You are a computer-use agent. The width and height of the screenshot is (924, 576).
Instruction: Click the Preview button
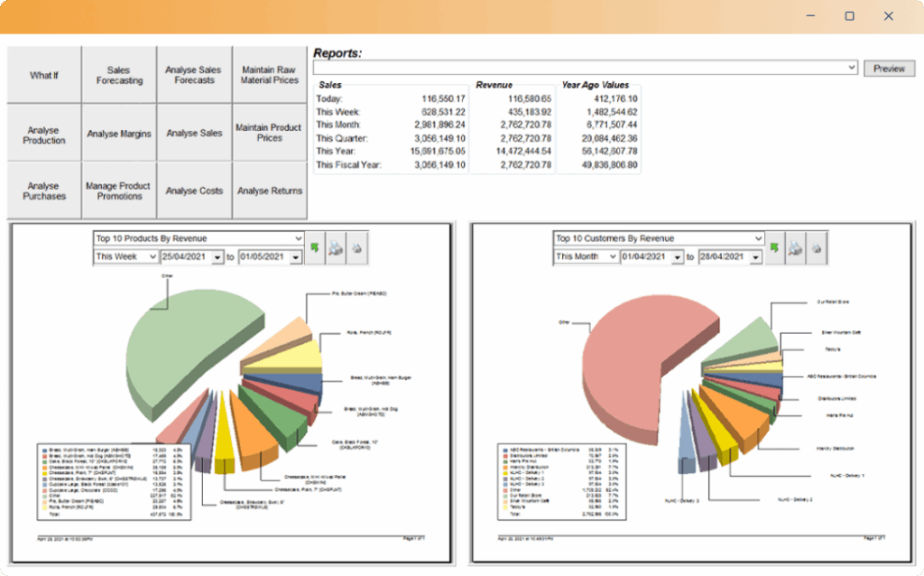pyautogui.click(x=889, y=69)
